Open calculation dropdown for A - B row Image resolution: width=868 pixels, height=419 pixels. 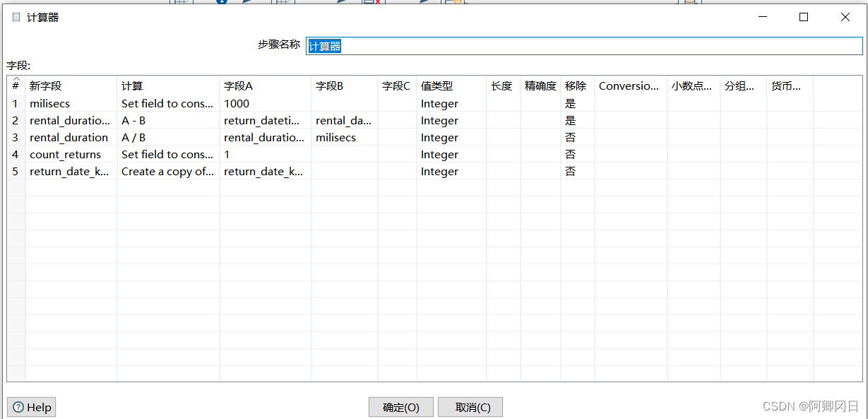point(167,121)
